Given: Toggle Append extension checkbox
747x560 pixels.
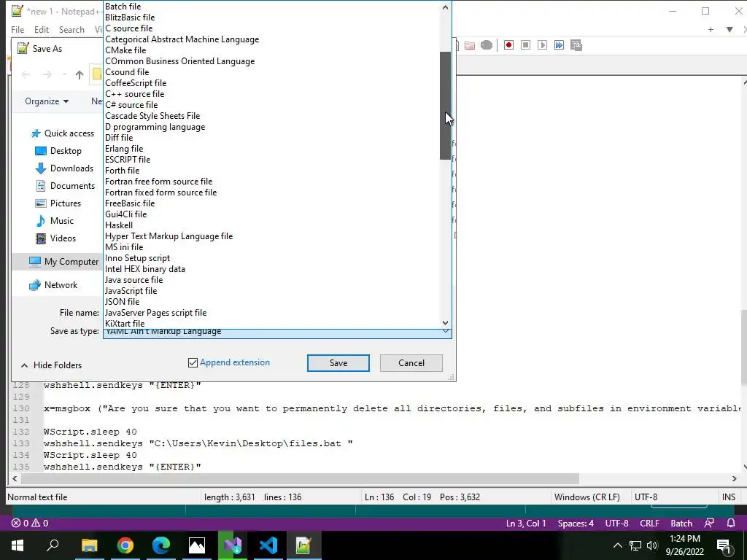Looking at the screenshot, I should point(193,363).
